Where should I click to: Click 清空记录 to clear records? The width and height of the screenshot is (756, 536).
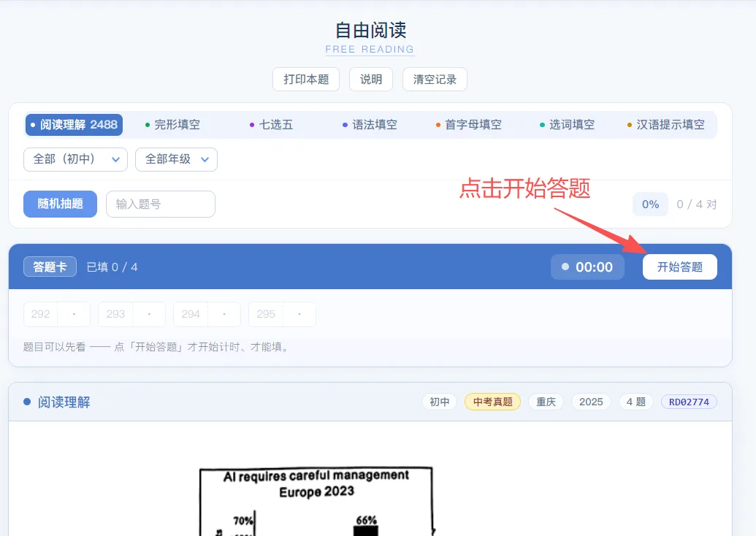click(x=435, y=79)
